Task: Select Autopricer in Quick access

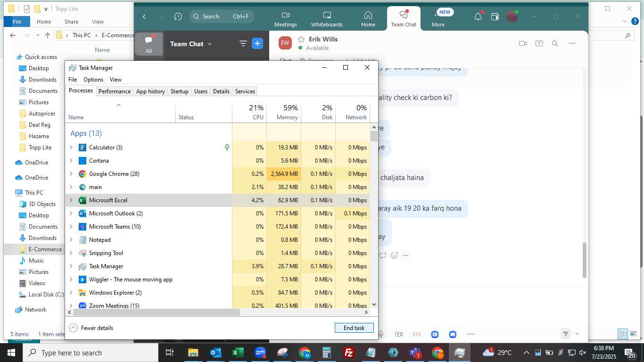Action: (x=42, y=114)
